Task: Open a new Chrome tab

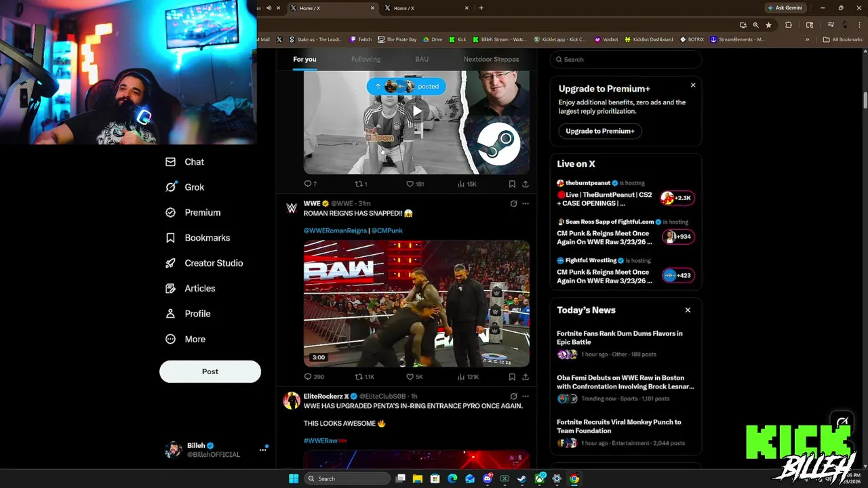Action: point(481,8)
